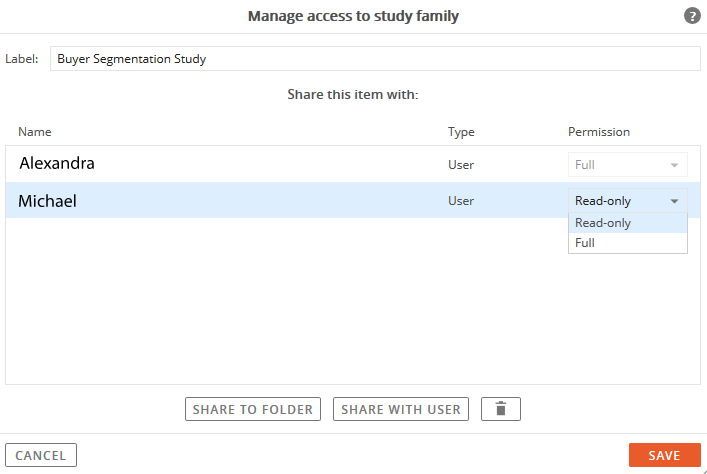Open Michael's Read-only permission combo box

[x=628, y=201]
